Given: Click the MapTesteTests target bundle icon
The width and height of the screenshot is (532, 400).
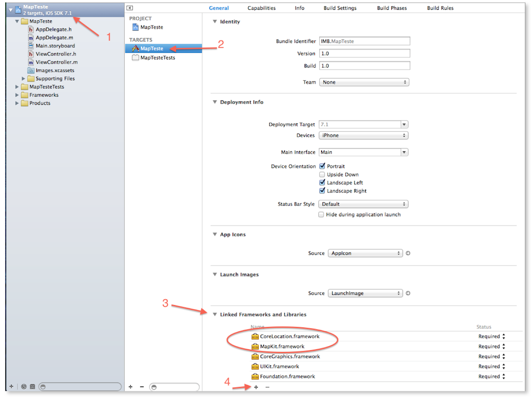Looking at the screenshot, I should pos(136,58).
